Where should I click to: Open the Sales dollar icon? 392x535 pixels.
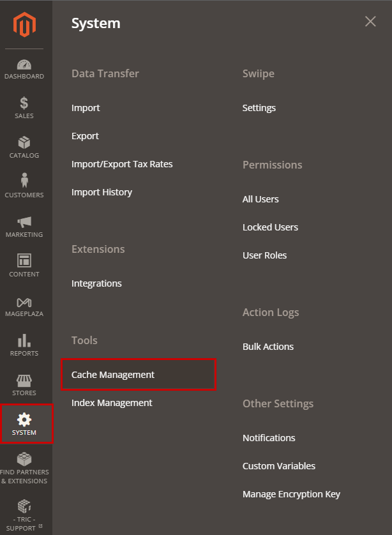[x=24, y=103]
